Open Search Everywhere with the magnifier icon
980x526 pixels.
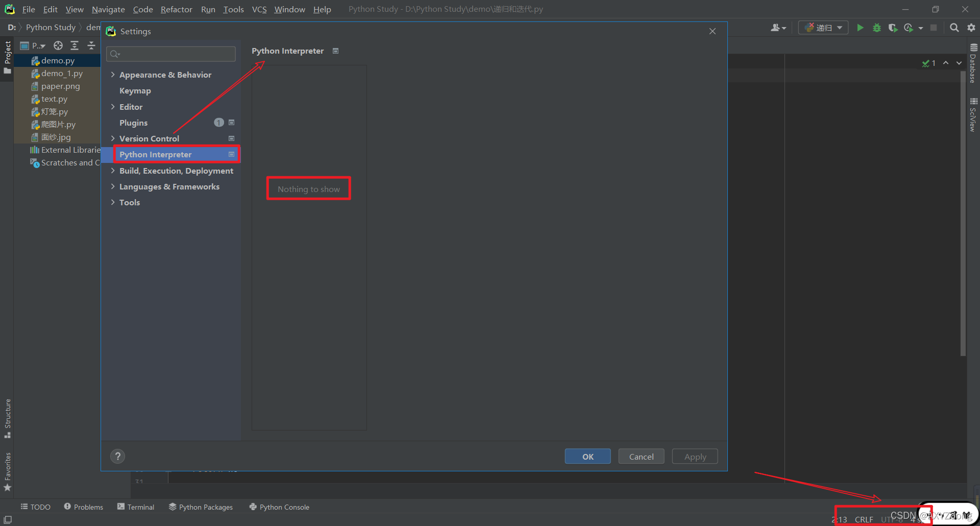coord(954,28)
